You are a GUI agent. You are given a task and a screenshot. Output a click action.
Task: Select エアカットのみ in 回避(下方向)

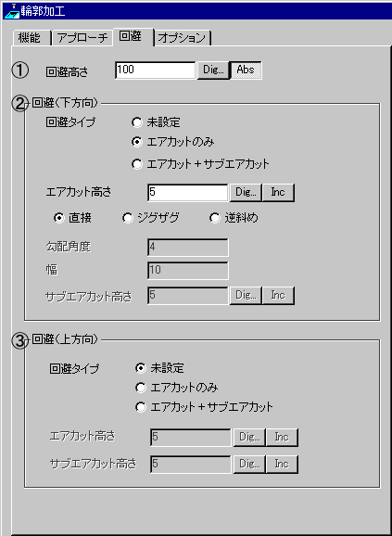pos(173,143)
